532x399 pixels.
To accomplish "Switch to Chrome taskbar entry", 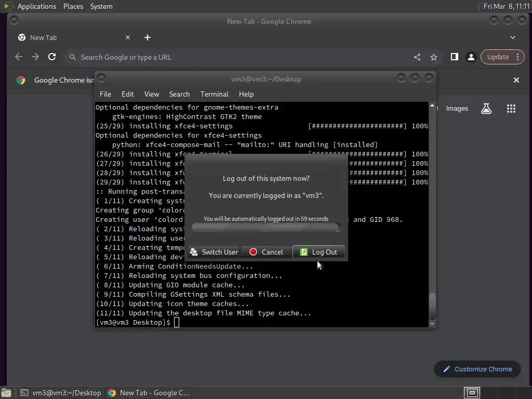I will pyautogui.click(x=149, y=393).
